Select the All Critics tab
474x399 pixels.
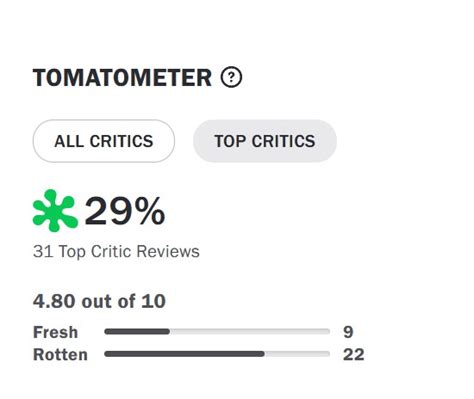pos(104,141)
